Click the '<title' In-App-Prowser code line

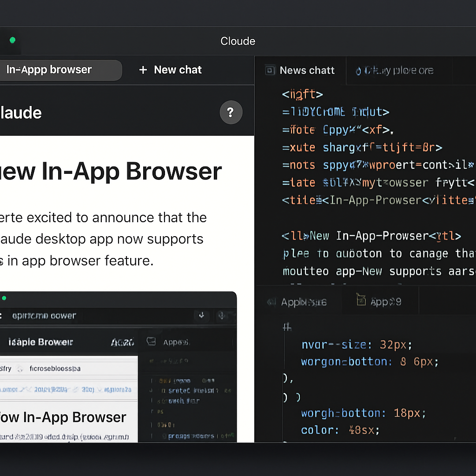pyautogui.click(x=378, y=200)
